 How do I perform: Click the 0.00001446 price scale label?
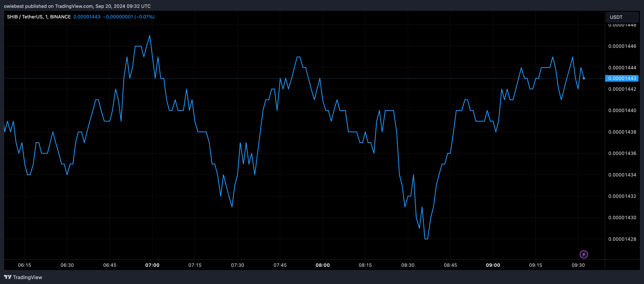pos(622,46)
